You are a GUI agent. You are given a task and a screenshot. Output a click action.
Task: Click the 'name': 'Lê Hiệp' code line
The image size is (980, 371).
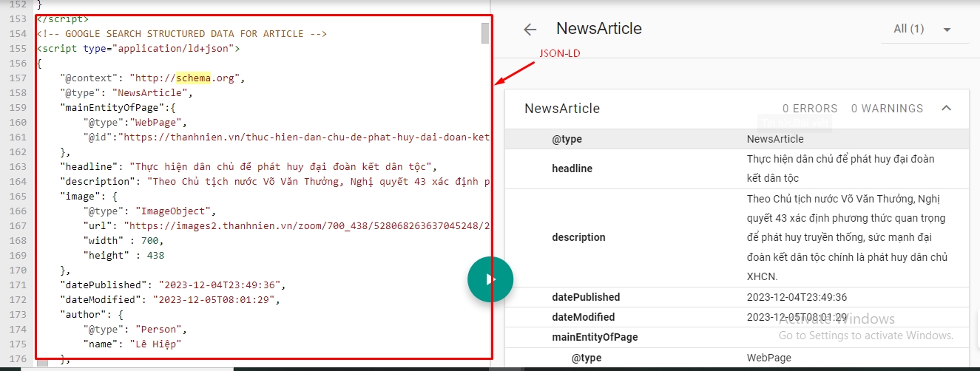pos(132,344)
